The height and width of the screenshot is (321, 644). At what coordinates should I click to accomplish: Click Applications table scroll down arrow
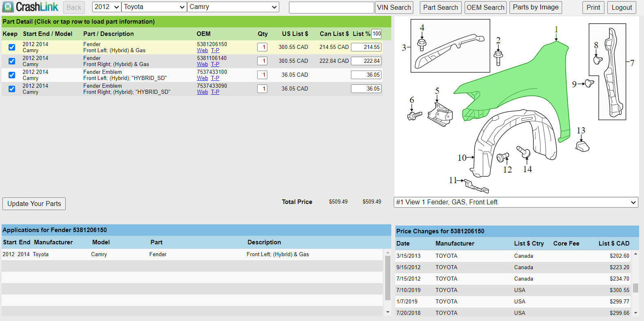tap(388, 312)
